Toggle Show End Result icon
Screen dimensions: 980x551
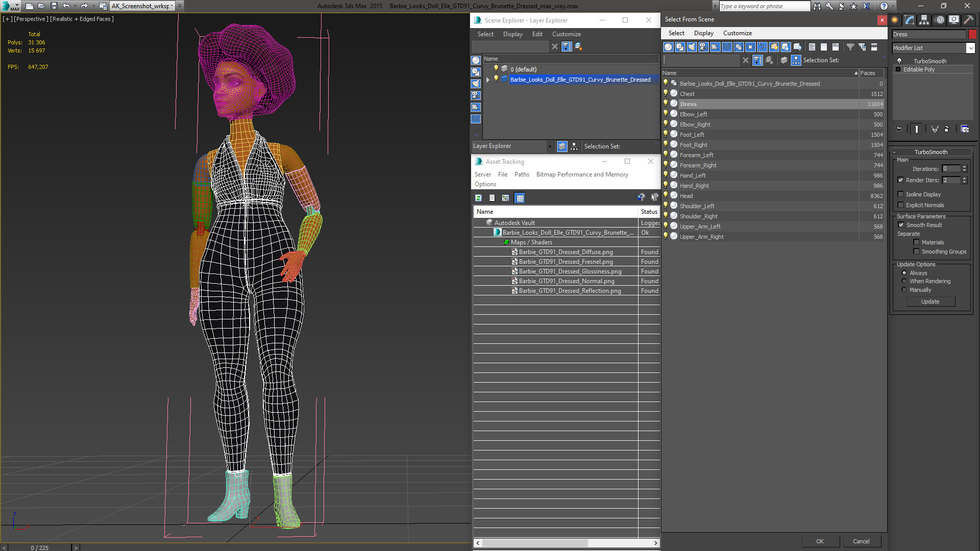click(x=917, y=129)
